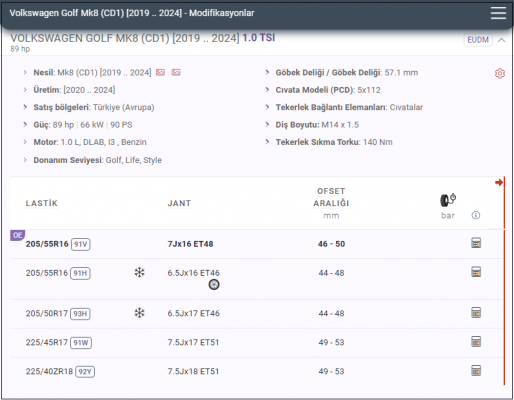
Task: Click the first image icon beside Nesil
Action: click(x=161, y=72)
